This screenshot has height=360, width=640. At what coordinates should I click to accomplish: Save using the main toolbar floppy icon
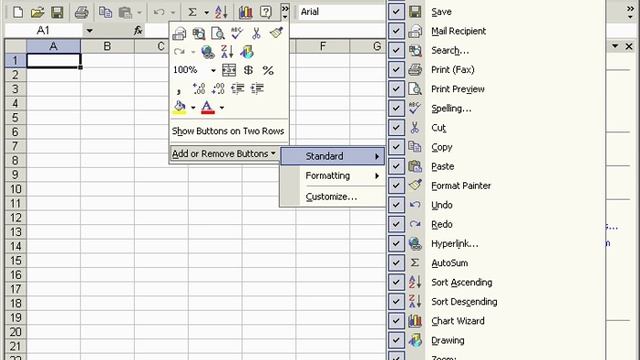(x=57, y=12)
